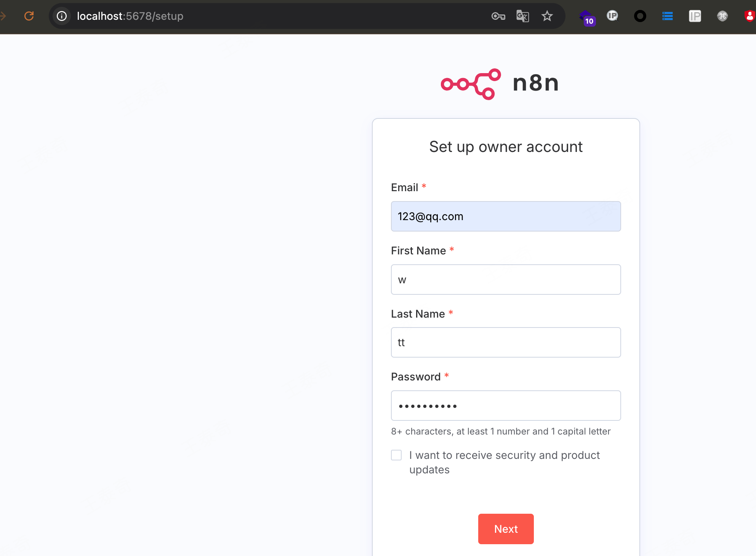Reload the current page

[29, 16]
